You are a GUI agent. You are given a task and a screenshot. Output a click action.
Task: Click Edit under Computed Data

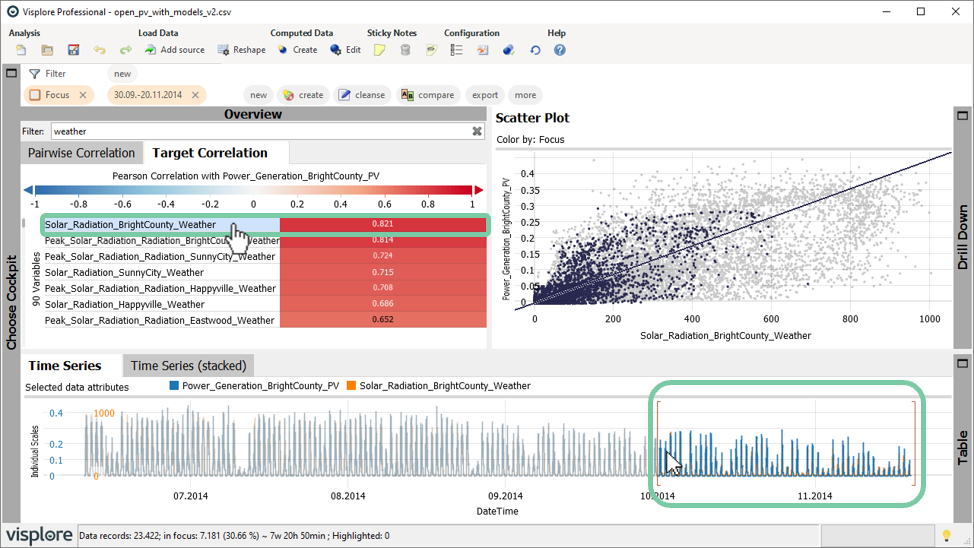pyautogui.click(x=345, y=50)
